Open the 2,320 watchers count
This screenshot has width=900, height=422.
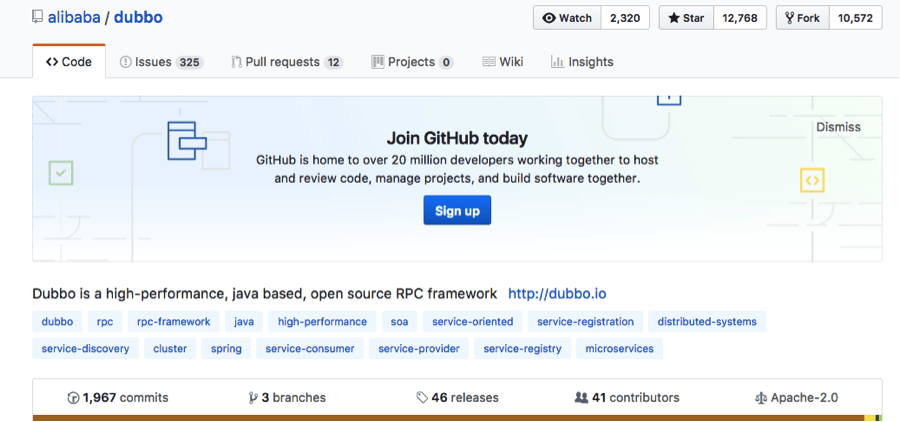[x=625, y=18]
